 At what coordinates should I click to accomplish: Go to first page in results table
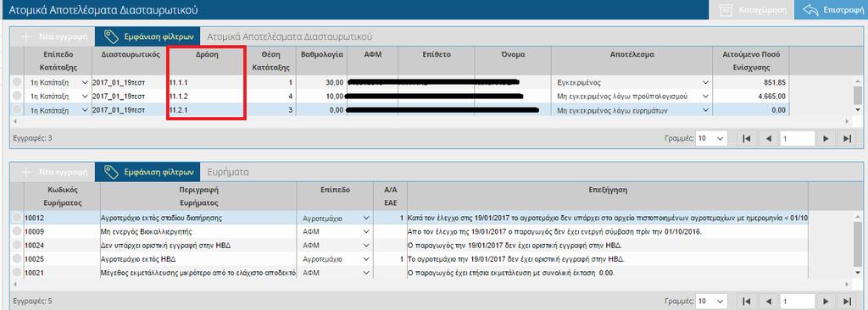point(746,138)
